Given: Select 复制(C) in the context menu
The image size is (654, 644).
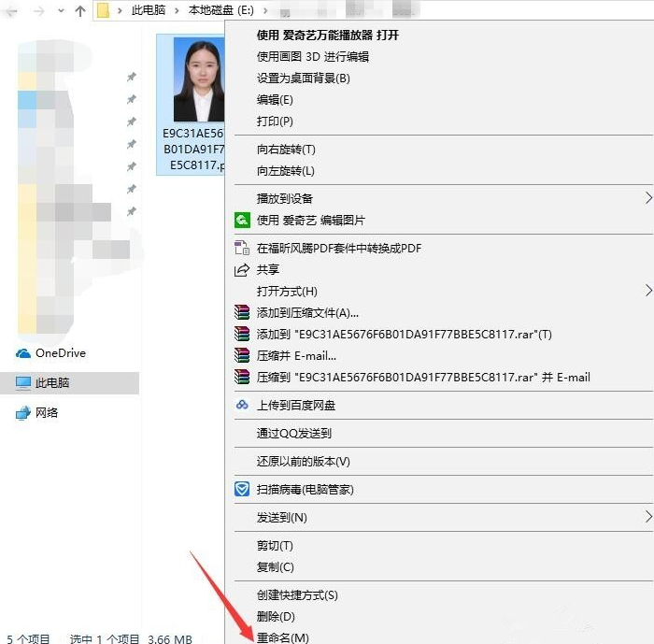Looking at the screenshot, I should click(276, 566).
